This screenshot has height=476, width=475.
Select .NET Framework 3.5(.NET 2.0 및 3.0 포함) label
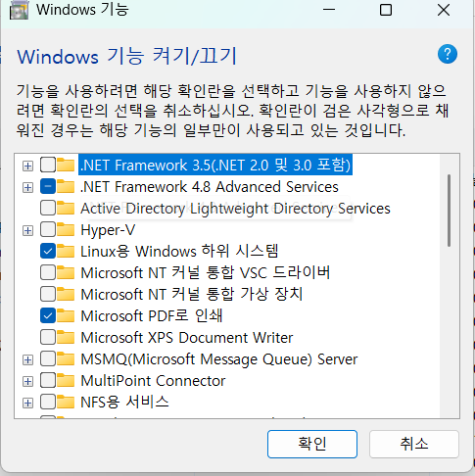tap(215, 165)
